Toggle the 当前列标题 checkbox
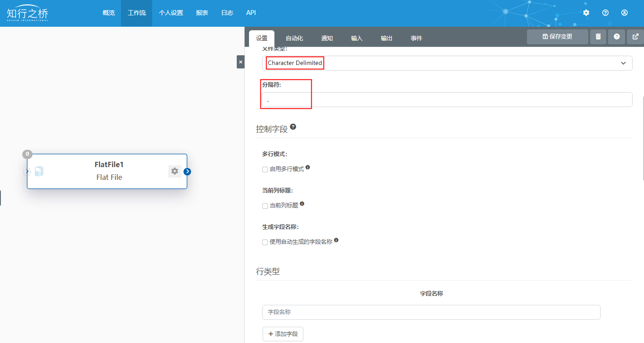Image resolution: width=644 pixels, height=343 pixels. [x=265, y=206]
